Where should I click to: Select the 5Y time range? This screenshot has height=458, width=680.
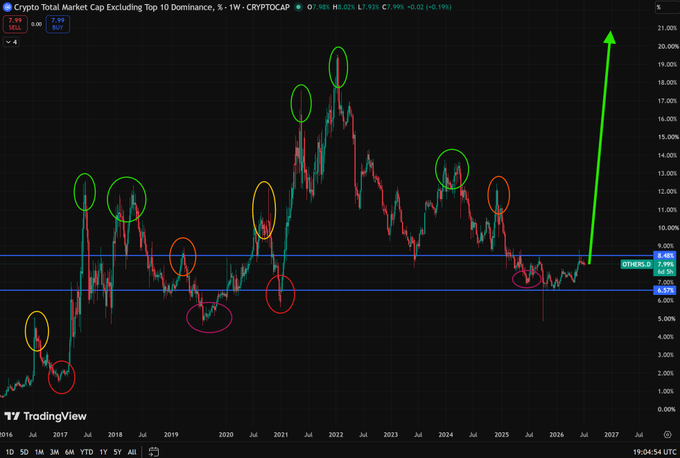(x=118, y=452)
